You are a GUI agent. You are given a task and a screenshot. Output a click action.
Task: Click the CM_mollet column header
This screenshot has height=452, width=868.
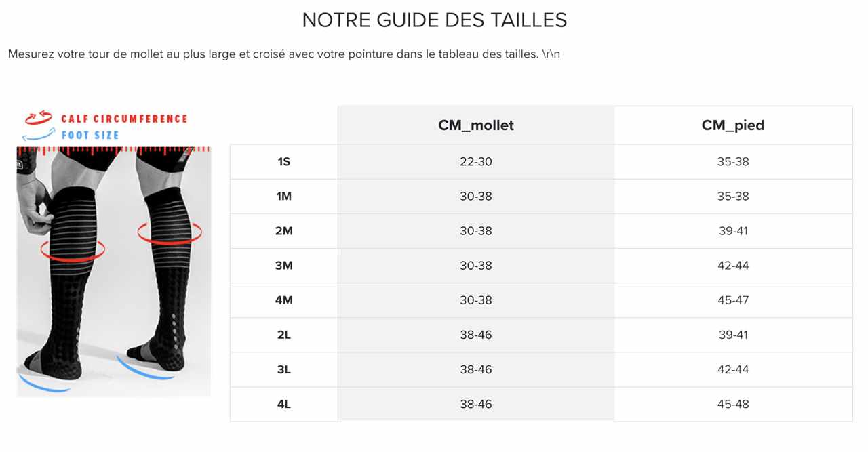(476, 125)
